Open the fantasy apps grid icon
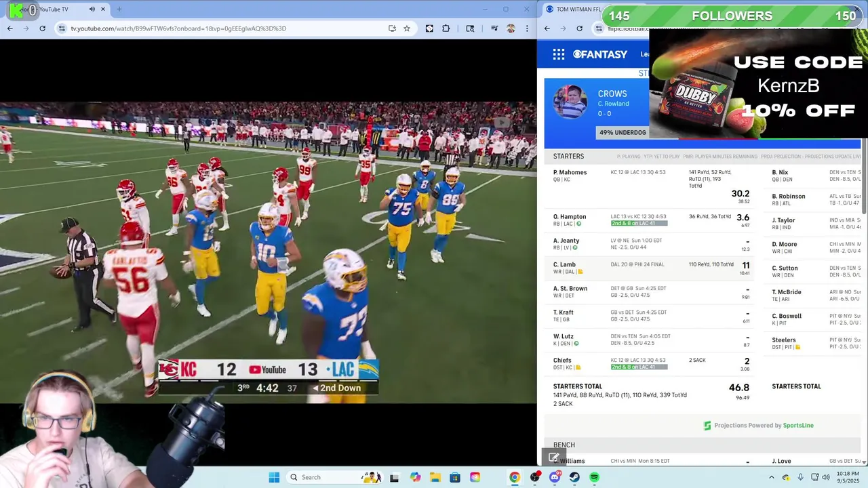 point(559,54)
